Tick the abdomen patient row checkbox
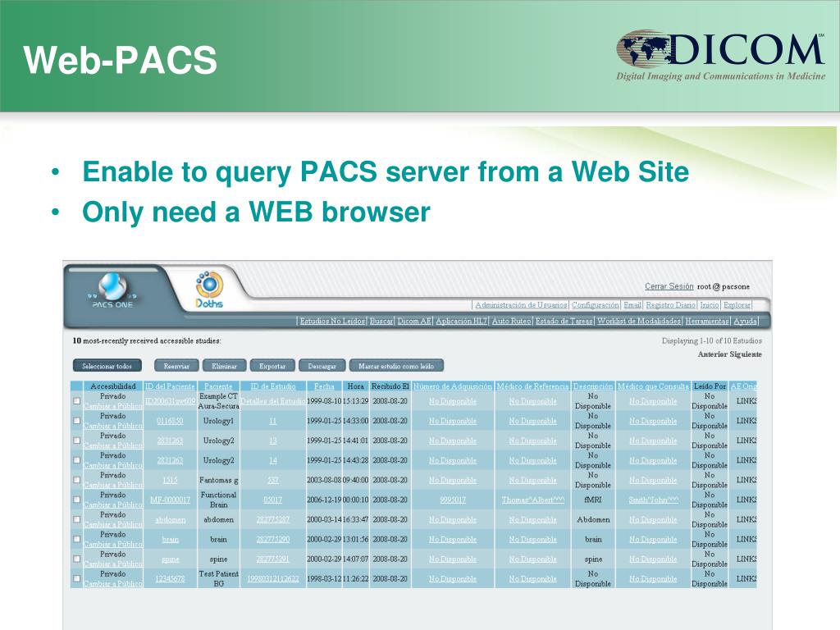The height and width of the screenshot is (630, 840). [77, 519]
